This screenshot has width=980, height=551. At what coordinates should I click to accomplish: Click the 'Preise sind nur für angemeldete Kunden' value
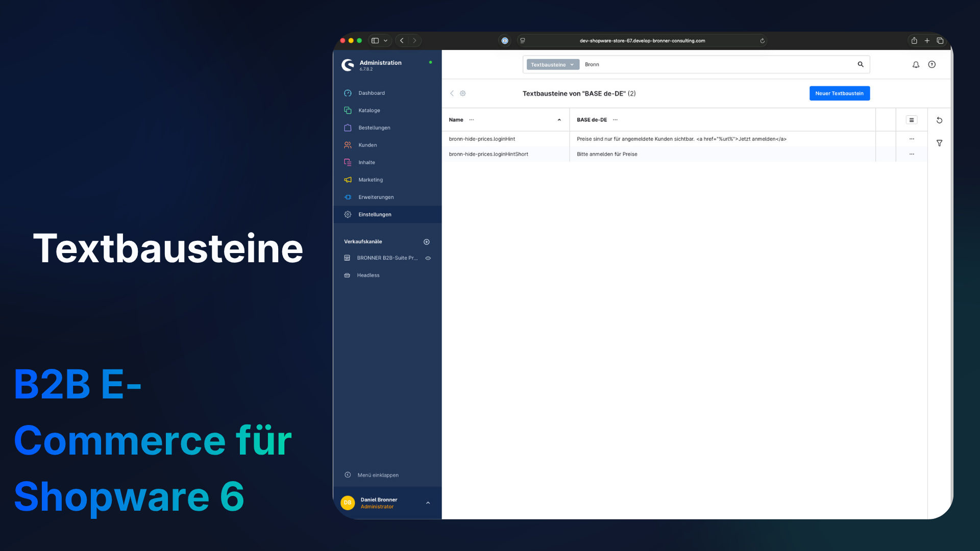[x=681, y=139]
